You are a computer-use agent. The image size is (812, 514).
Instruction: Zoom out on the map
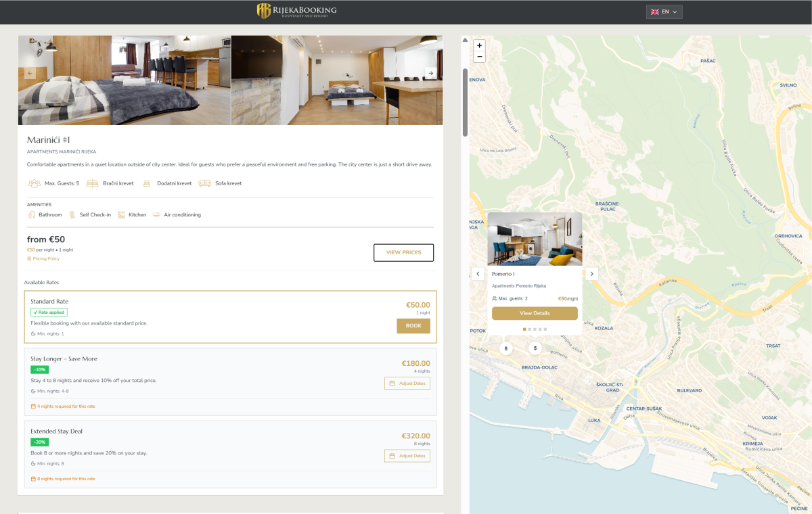click(480, 57)
